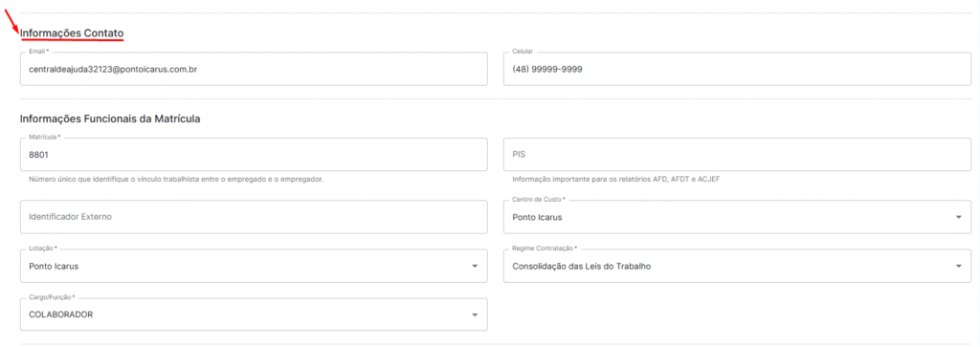Viewport: 980px width, 347px height.
Task: Expand the Regime Contratação dropdown arrow
Action: point(958,267)
